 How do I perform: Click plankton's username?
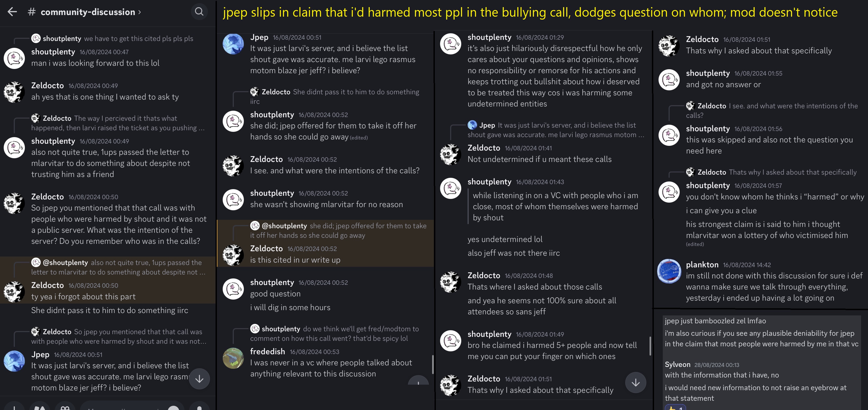(702, 265)
